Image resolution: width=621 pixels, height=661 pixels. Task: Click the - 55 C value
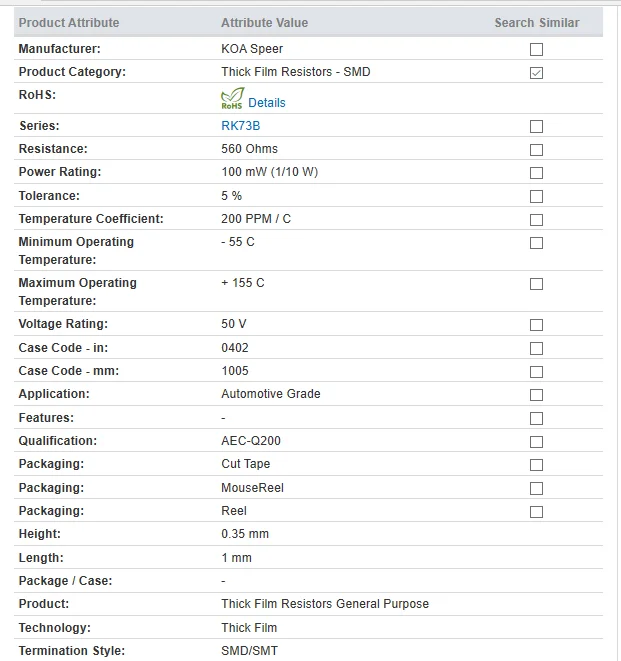tap(238, 242)
